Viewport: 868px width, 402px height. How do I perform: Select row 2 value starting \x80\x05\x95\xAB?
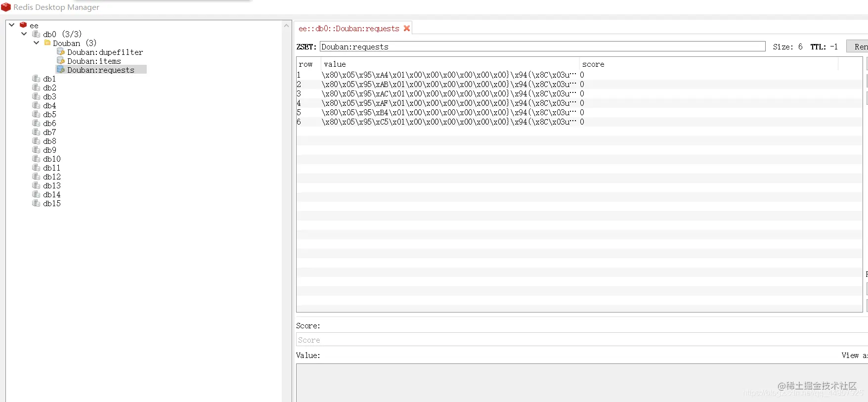point(449,84)
